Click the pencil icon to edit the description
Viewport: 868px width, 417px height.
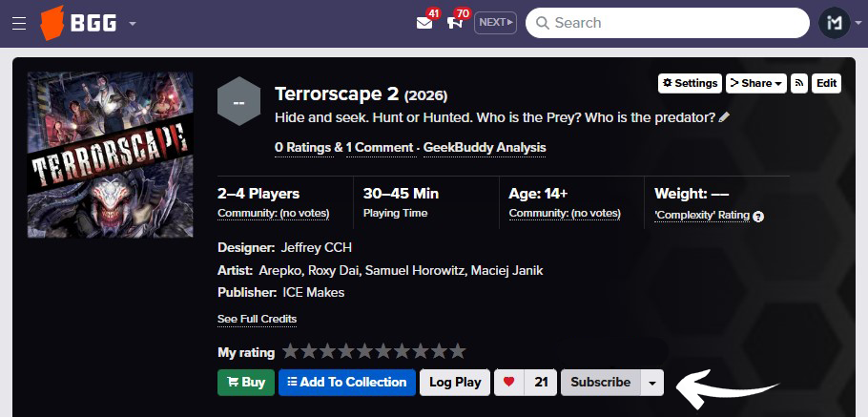724,117
